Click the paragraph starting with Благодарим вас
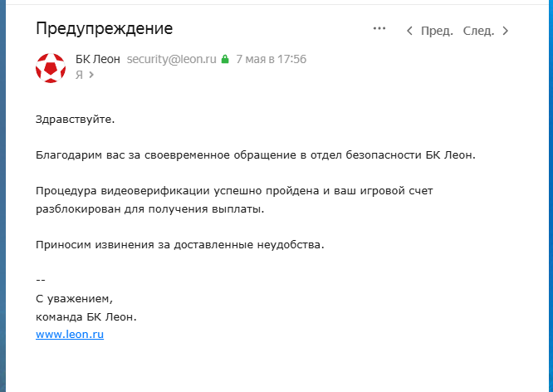 [256, 154]
